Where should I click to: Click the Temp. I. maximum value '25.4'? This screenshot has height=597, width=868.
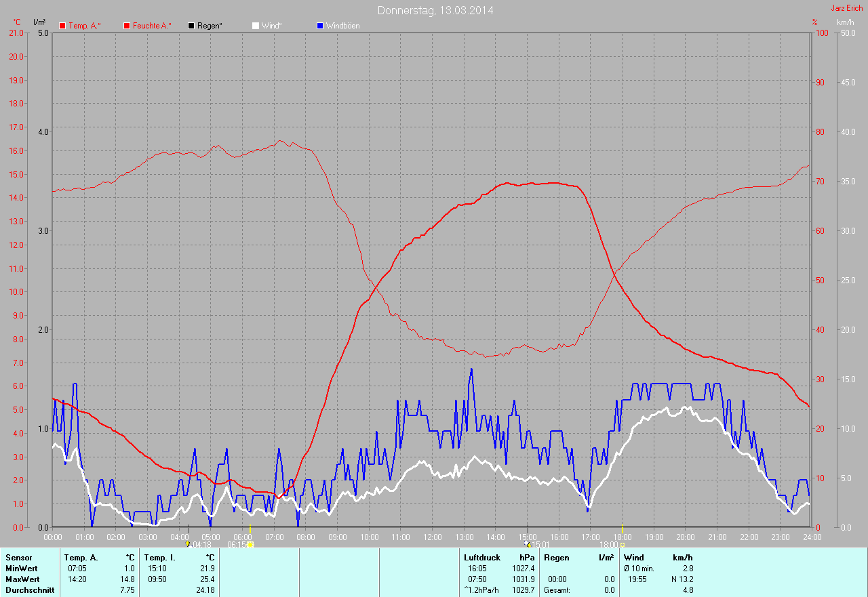[x=207, y=579]
